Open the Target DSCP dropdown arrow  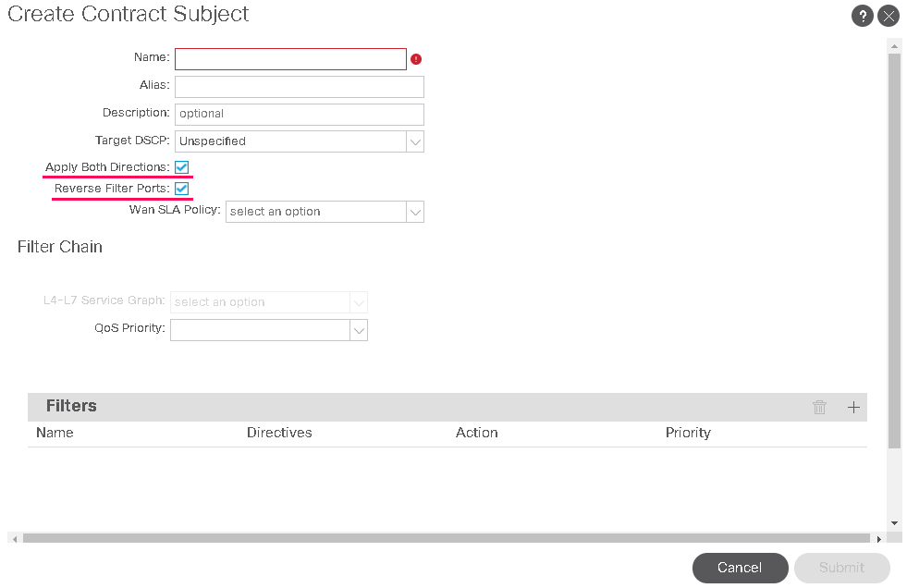415,141
